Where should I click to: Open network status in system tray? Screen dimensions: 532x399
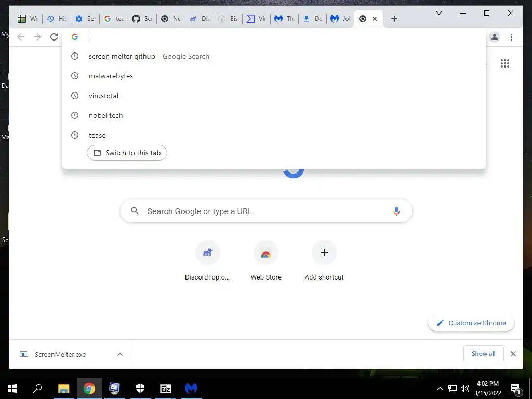(x=453, y=389)
